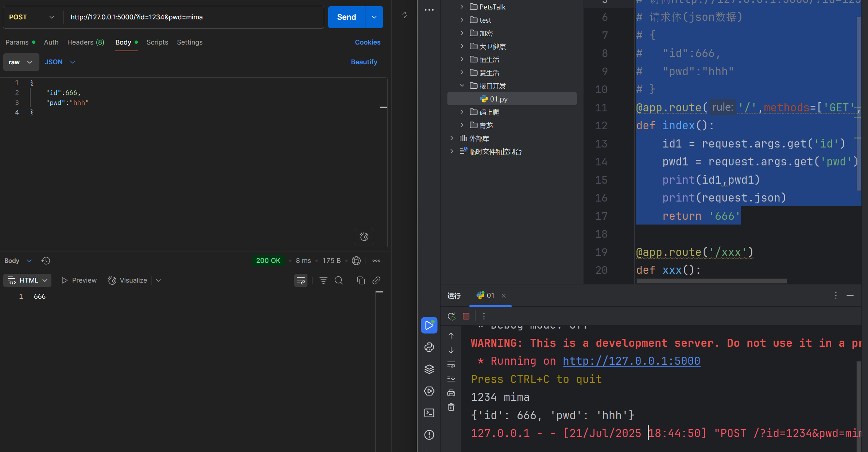Open the Services icon in sidebar

(x=429, y=391)
